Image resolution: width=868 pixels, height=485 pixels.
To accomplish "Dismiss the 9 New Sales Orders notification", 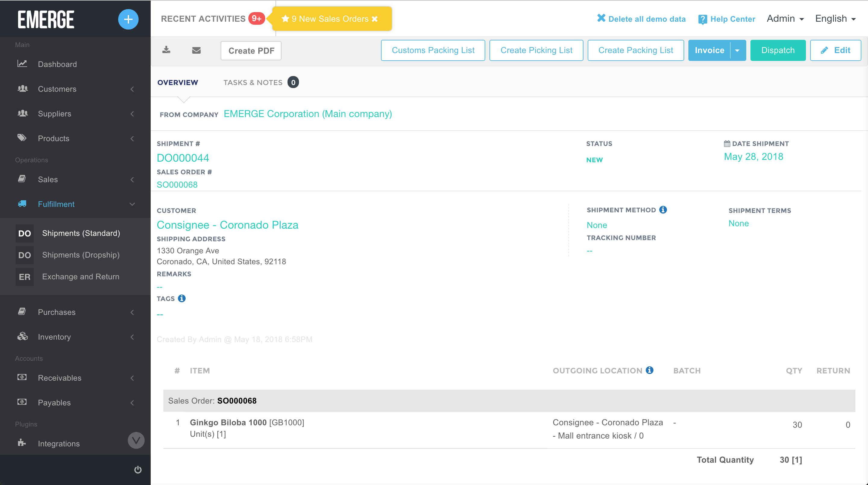I will [375, 19].
